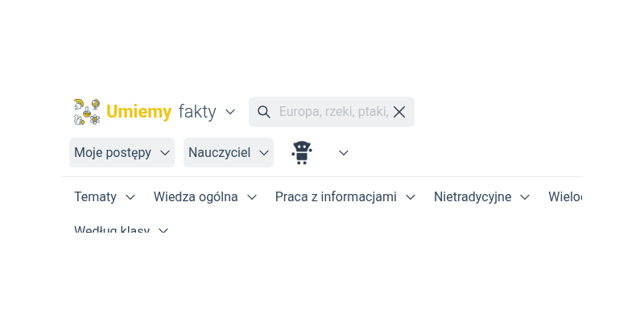Open the Praca z informacjami menu

click(x=336, y=197)
